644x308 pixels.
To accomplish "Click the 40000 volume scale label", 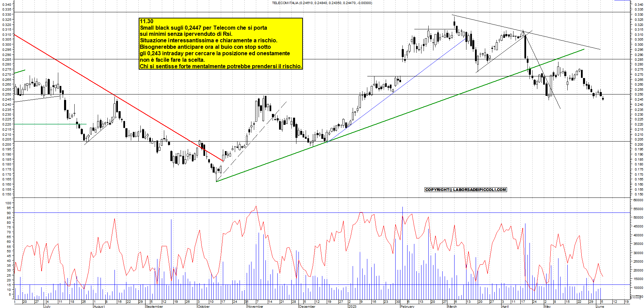I will [x=638, y=235].
